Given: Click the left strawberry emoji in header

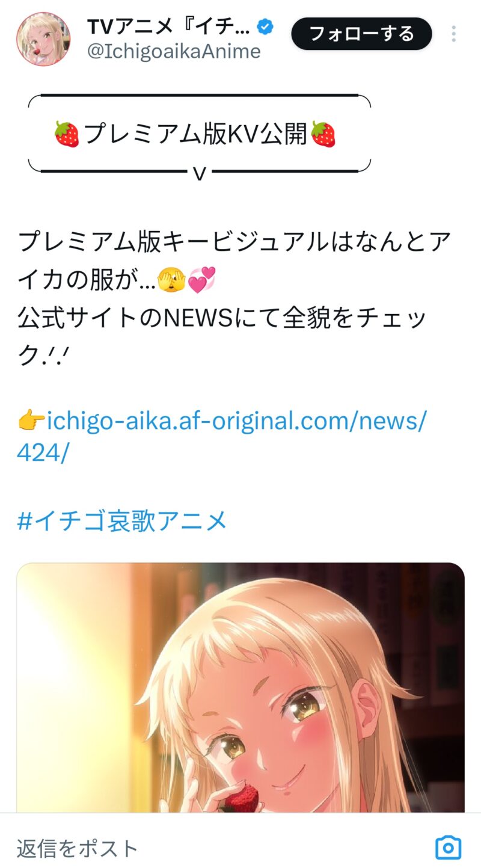Looking at the screenshot, I should tap(67, 134).
